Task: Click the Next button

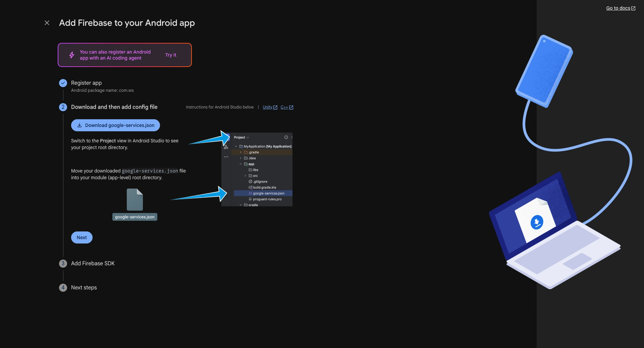Action: click(x=82, y=237)
